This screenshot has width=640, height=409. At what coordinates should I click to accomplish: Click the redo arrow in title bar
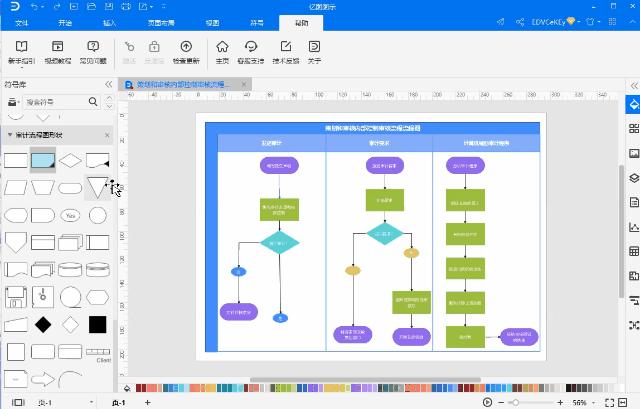57,7
